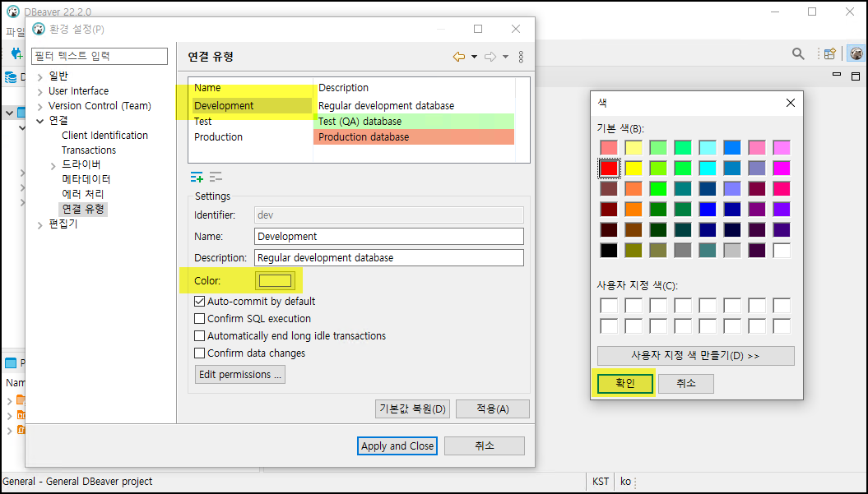Screen dimensions: 868x494
Task: Enable Automatically end long idle transactions
Action: tap(199, 336)
